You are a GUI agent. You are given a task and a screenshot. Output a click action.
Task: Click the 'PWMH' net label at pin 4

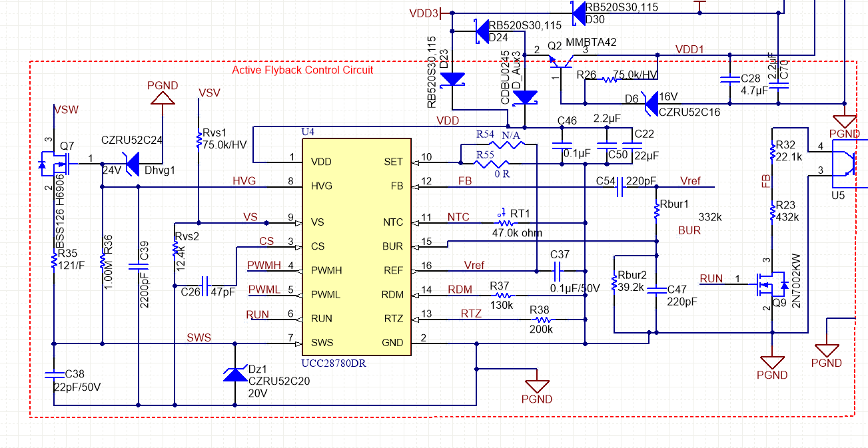click(x=264, y=266)
